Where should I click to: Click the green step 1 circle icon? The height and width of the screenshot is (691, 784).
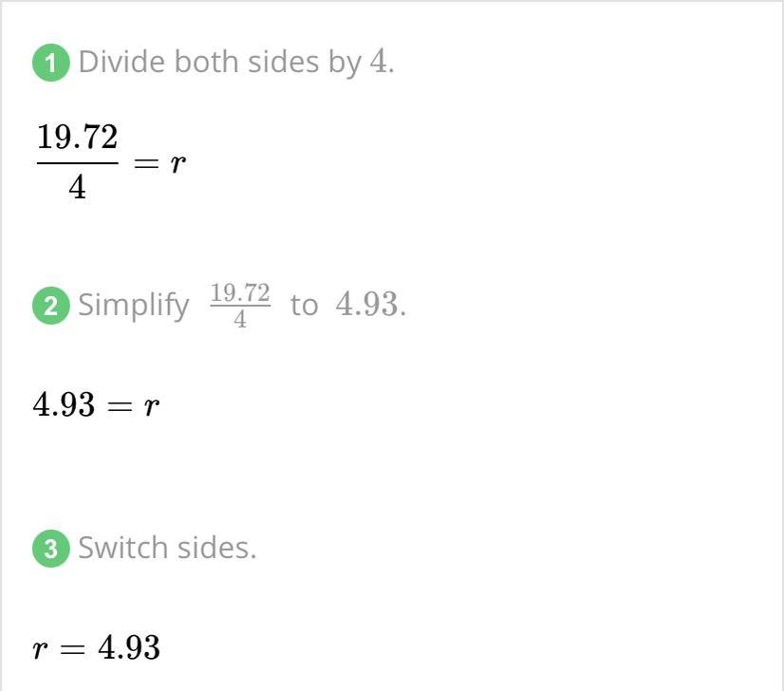tap(50, 63)
